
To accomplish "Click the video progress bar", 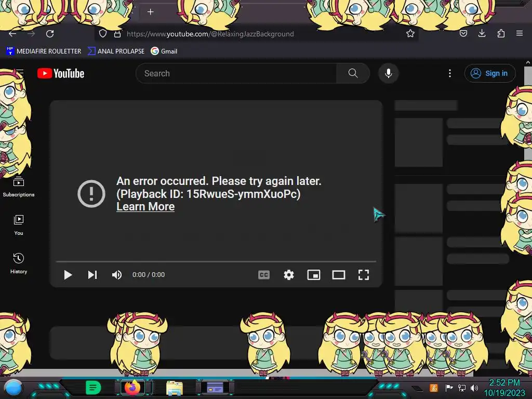I will 216,262.
